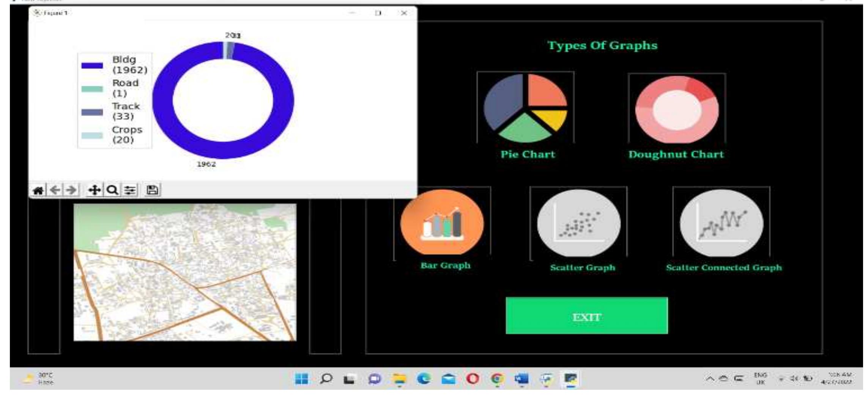
Task: Open Configure subplots sliders icon
Action: pos(130,190)
